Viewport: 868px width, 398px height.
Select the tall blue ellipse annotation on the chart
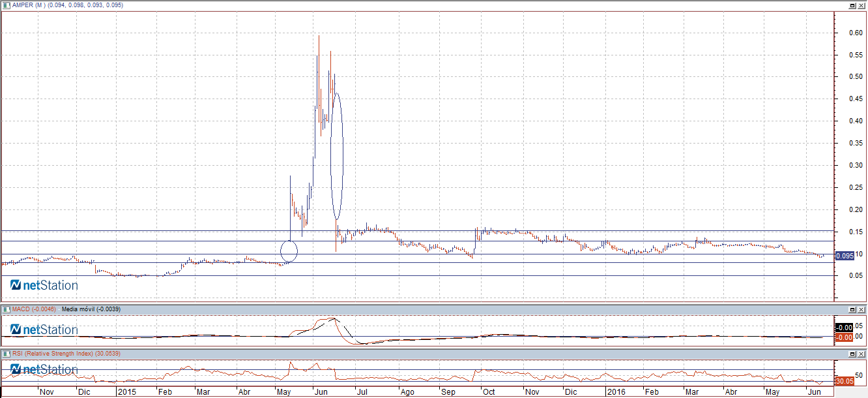pos(336,155)
